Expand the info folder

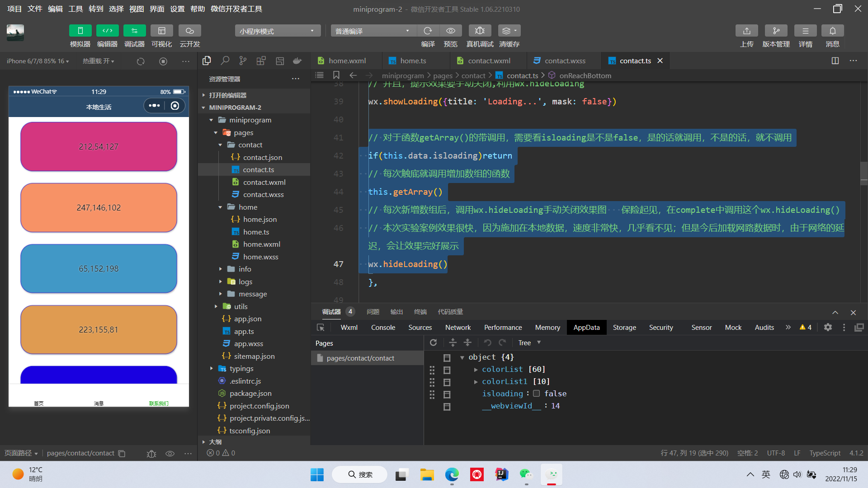click(x=245, y=269)
